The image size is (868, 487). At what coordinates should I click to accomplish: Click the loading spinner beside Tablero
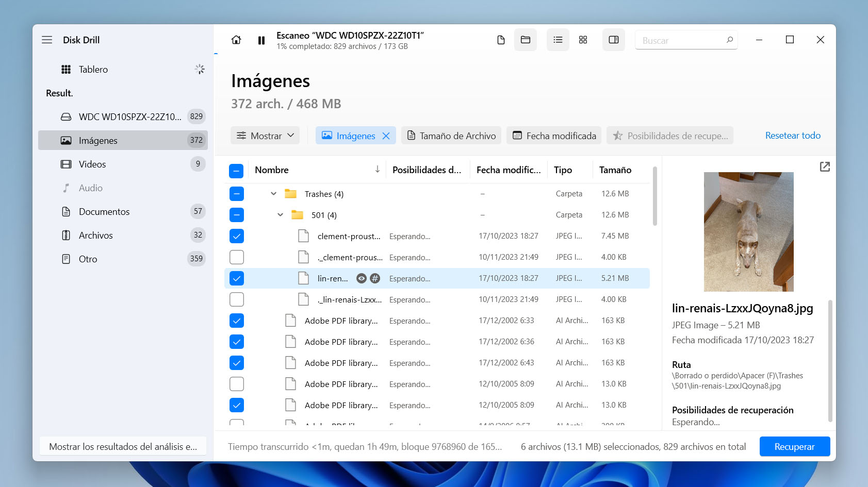pyautogui.click(x=200, y=69)
